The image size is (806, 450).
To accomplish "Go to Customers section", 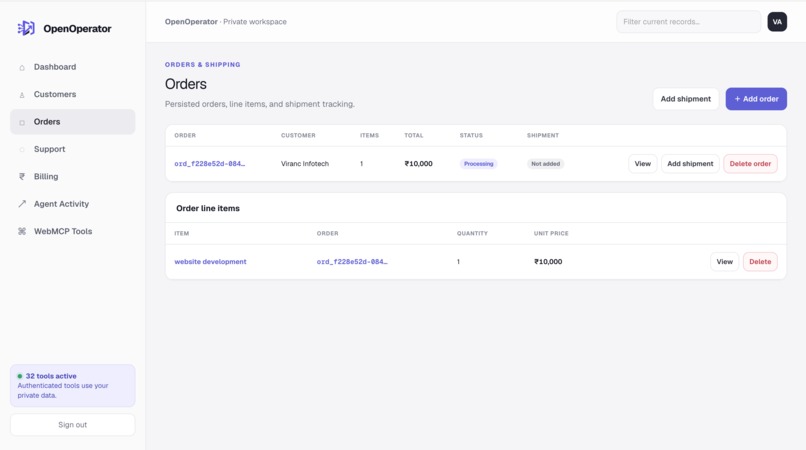I will (72, 94).
